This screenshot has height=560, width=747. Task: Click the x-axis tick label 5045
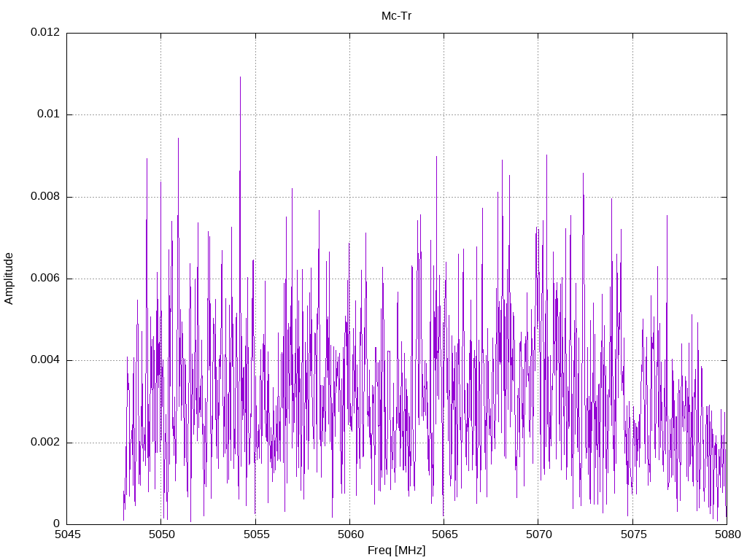[68, 534]
